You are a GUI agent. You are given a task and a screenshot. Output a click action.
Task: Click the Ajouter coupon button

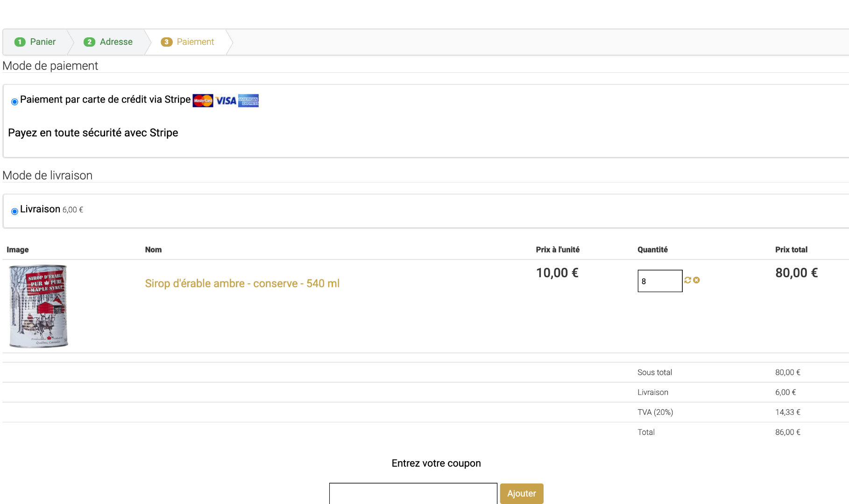pos(522,493)
